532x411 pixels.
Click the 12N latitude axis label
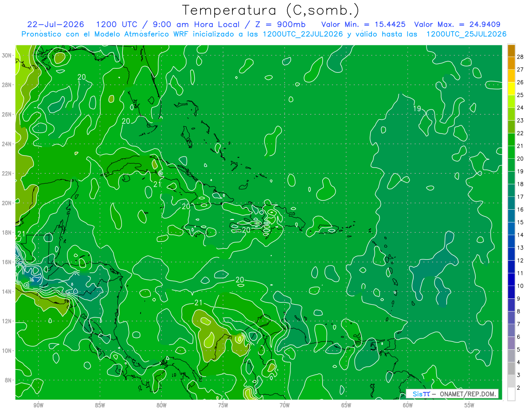[8, 321]
